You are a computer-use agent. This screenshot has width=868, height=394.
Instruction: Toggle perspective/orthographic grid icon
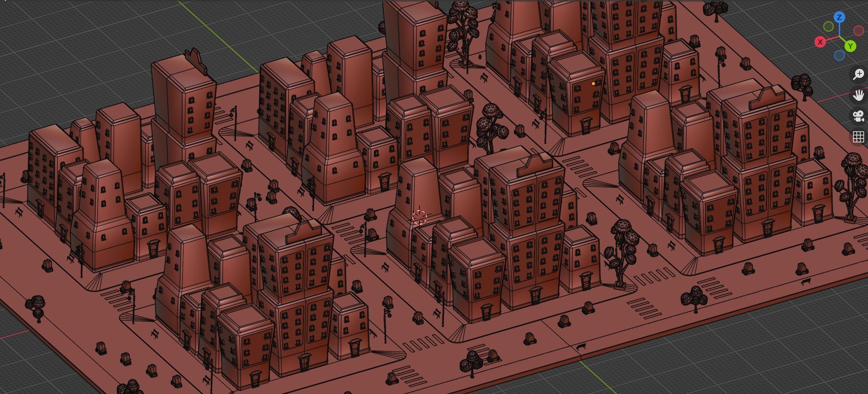pyautogui.click(x=858, y=137)
